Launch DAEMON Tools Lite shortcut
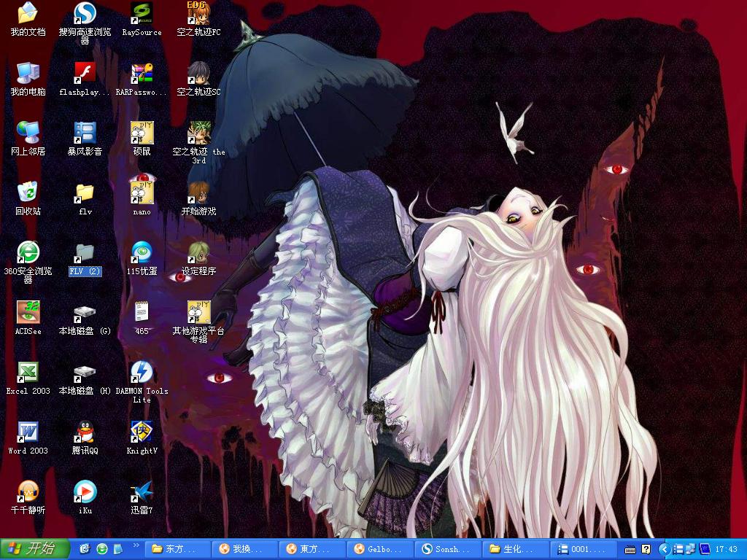Image resolution: width=747 pixels, height=560 pixels. tap(142, 373)
